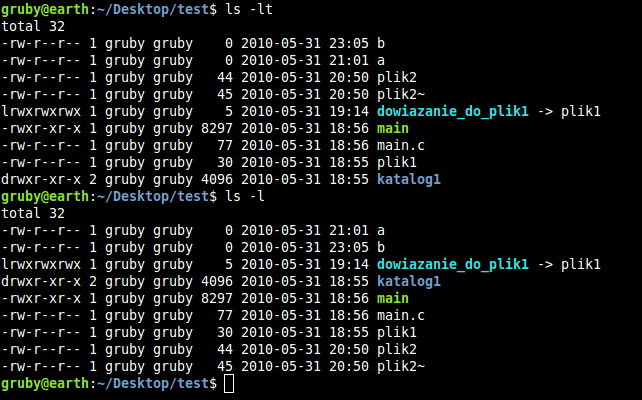Viewport: 642px width, 400px height.
Task: Click main.c filename in the ls -l listing
Action: [x=402, y=315]
